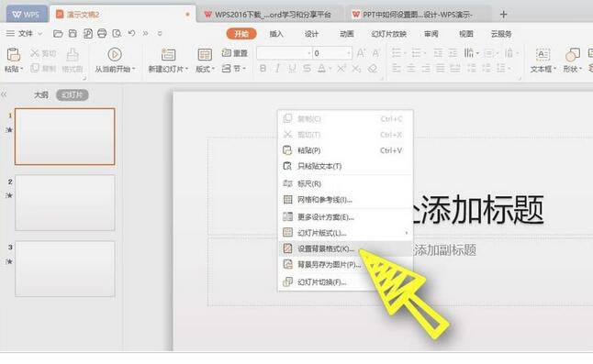Switch to the Animation ribbon tab
This screenshot has height=364, width=593.
347,34
